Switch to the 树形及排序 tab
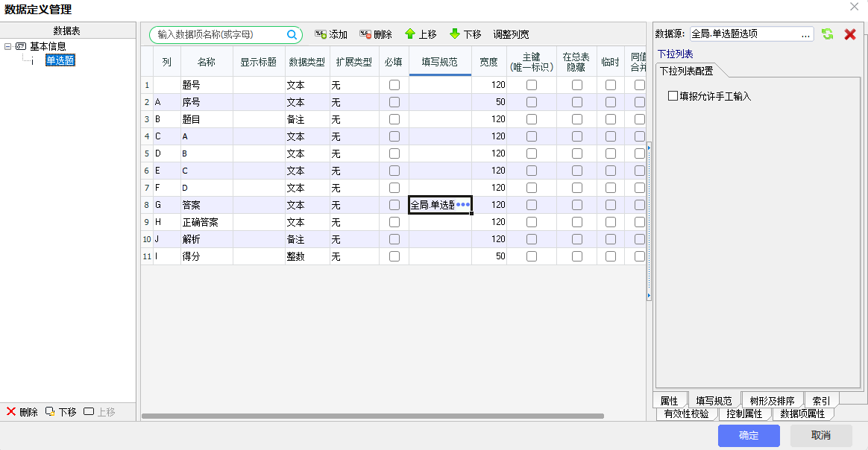Screen dimensions: 868x450 (773, 401)
